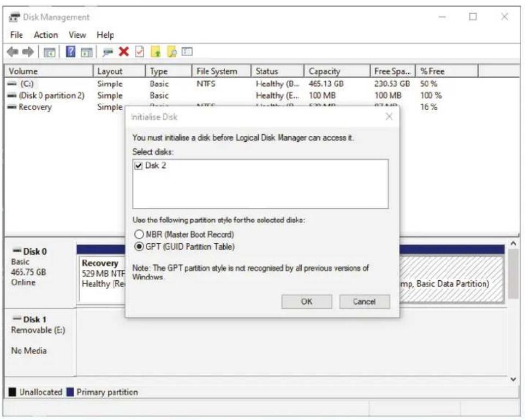Sort by the Layout column header
The width and height of the screenshot is (525, 420).
click(x=119, y=71)
